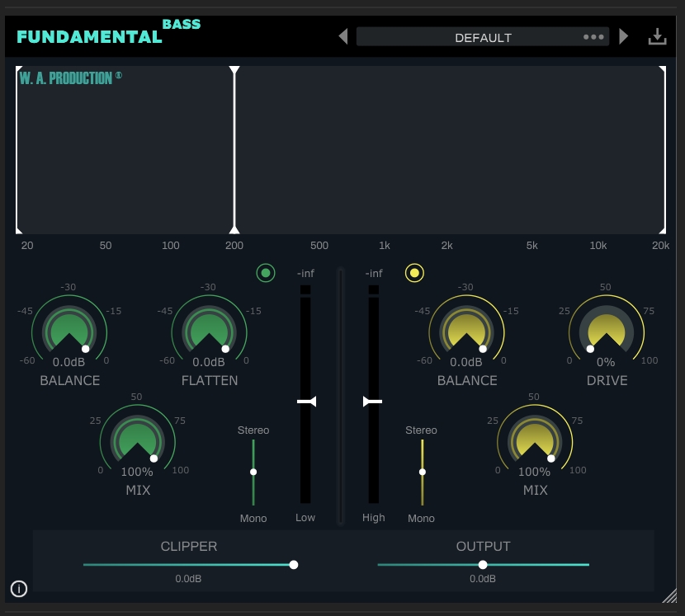Click the CLIPPER 0.0dB value
Image resolution: width=685 pixels, height=616 pixels.
[188, 579]
